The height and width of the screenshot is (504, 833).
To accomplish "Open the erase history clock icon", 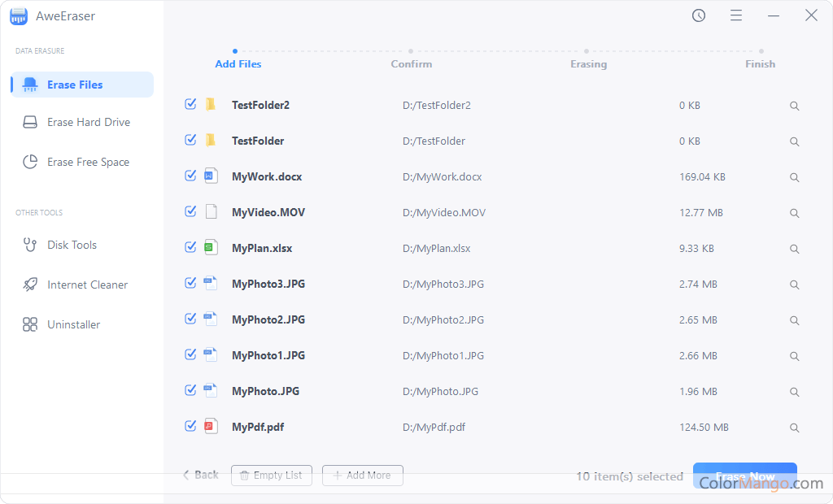I will pyautogui.click(x=699, y=15).
